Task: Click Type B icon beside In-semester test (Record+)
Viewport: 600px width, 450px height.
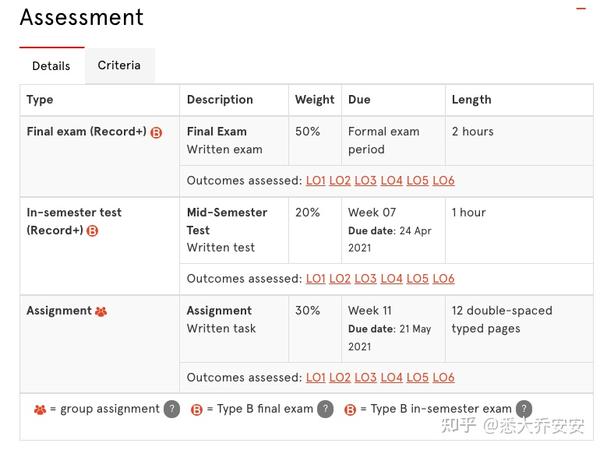Action: (93, 231)
